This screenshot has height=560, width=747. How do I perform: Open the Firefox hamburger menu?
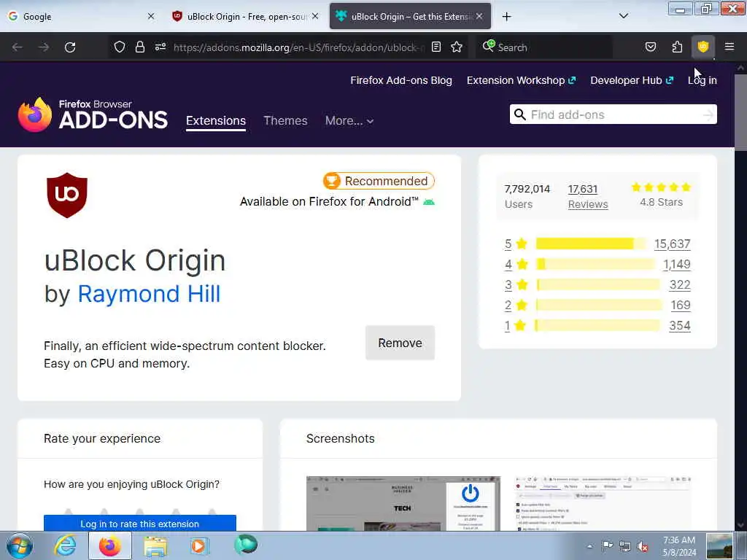click(x=729, y=47)
